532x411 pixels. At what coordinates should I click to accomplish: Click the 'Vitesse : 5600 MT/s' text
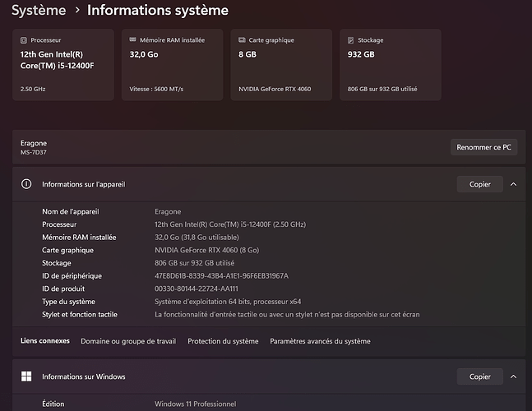(156, 89)
